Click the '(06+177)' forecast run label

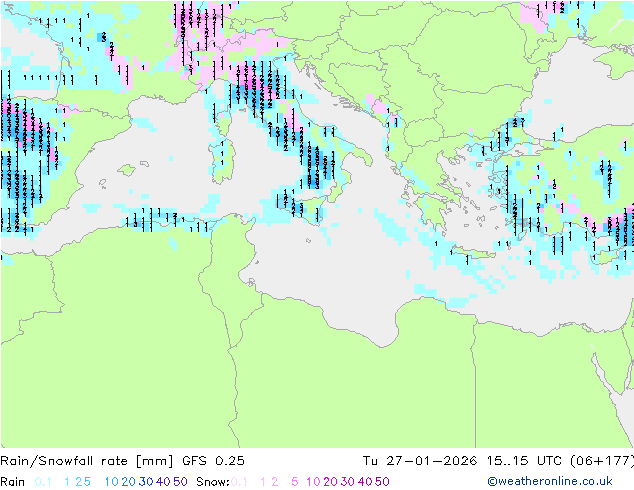coord(602,461)
